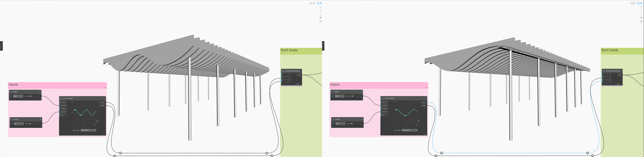This screenshot has width=644, height=157.
Task: Toggle graph view navigation in right workspace
Action: point(640,3)
